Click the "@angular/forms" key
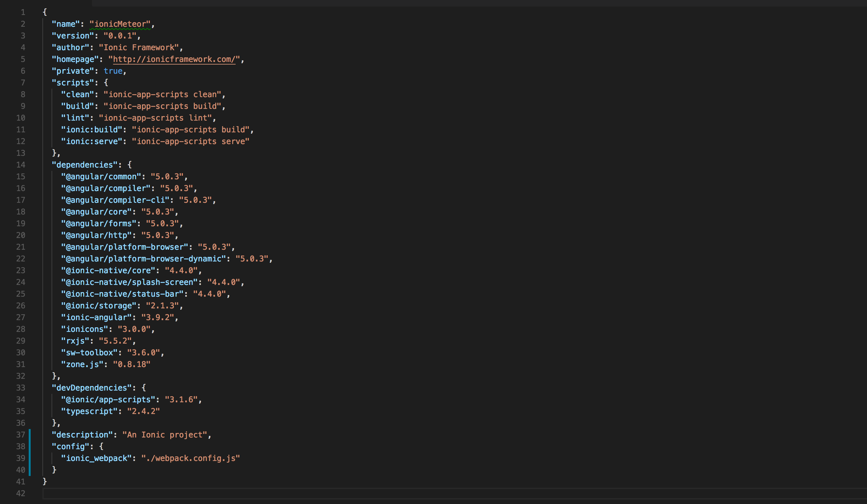Screen dimensions: 867x504 click(x=99, y=223)
